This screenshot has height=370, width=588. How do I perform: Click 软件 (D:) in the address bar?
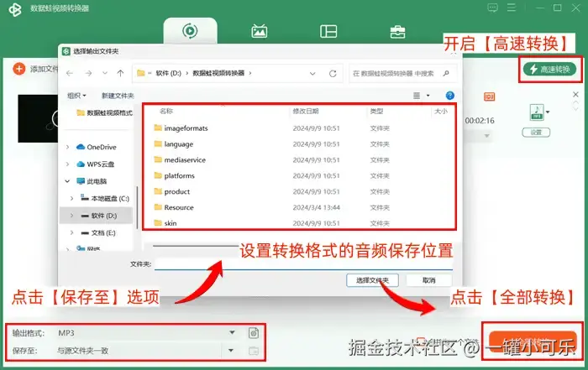(x=168, y=73)
